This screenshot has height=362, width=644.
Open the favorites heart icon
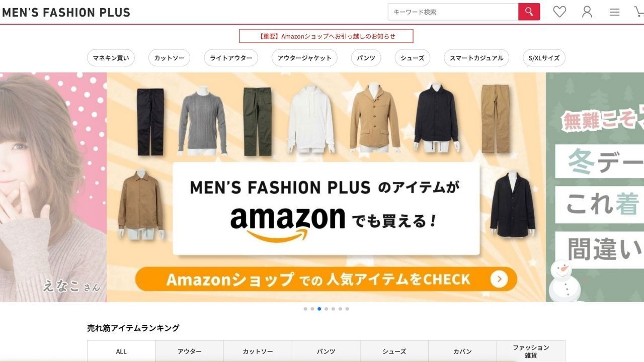pyautogui.click(x=559, y=12)
